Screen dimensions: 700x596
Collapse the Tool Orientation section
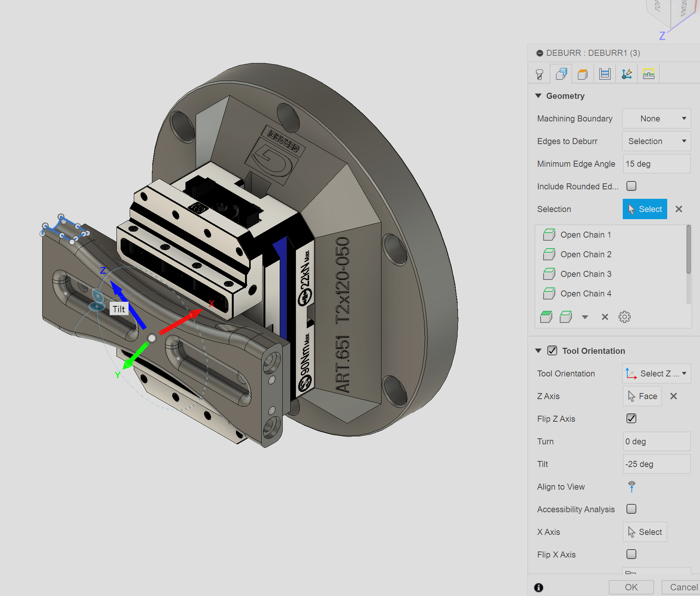tap(538, 351)
